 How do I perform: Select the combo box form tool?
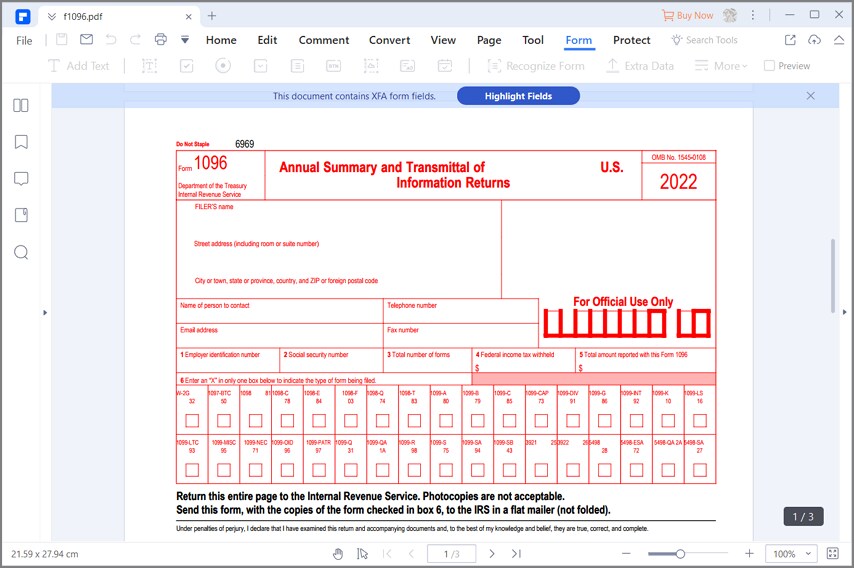[260, 66]
